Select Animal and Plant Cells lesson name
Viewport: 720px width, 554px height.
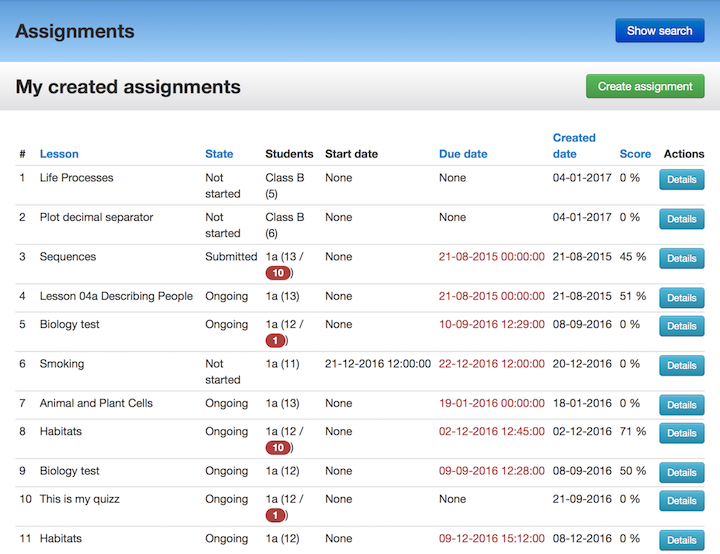[96, 403]
